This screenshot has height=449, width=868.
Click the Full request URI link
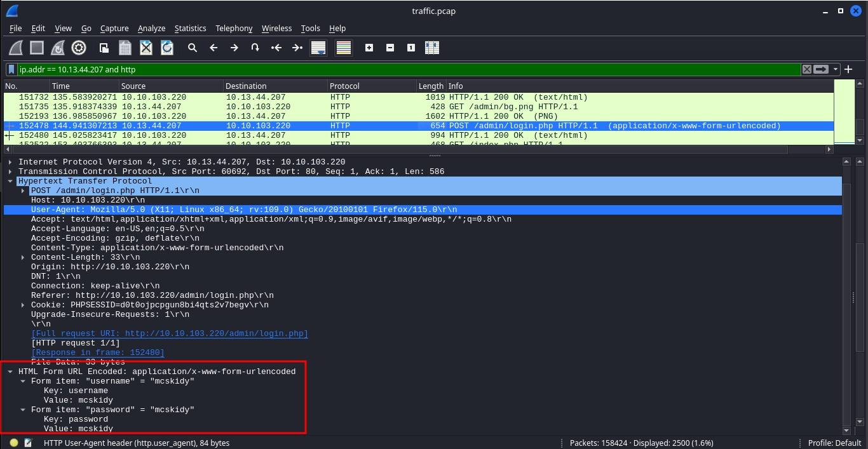pyautogui.click(x=170, y=333)
